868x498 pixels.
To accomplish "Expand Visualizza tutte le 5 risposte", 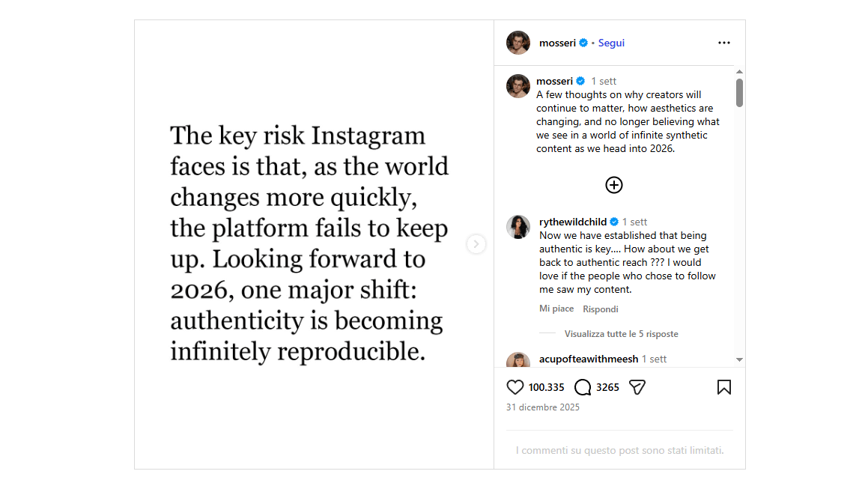I will click(x=621, y=334).
